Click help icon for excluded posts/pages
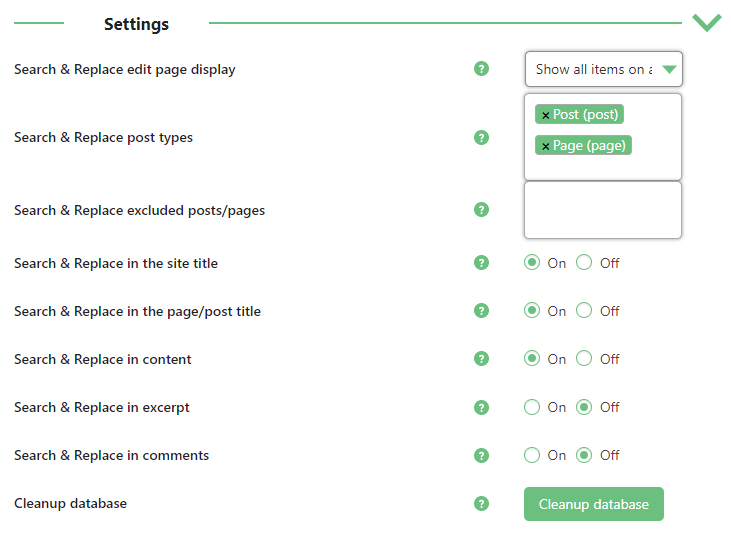731x535 pixels. (481, 210)
